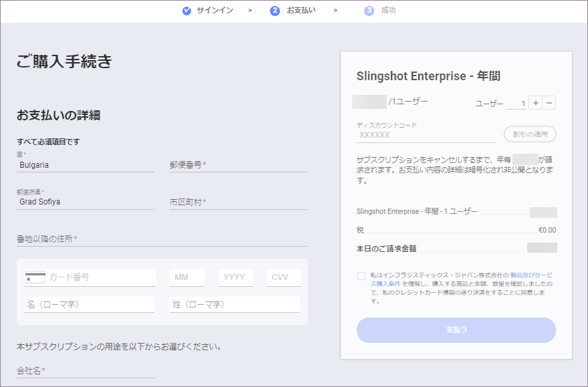
Task: Focus the ディスカウントコード XXXXXX field
Action: [x=426, y=135]
